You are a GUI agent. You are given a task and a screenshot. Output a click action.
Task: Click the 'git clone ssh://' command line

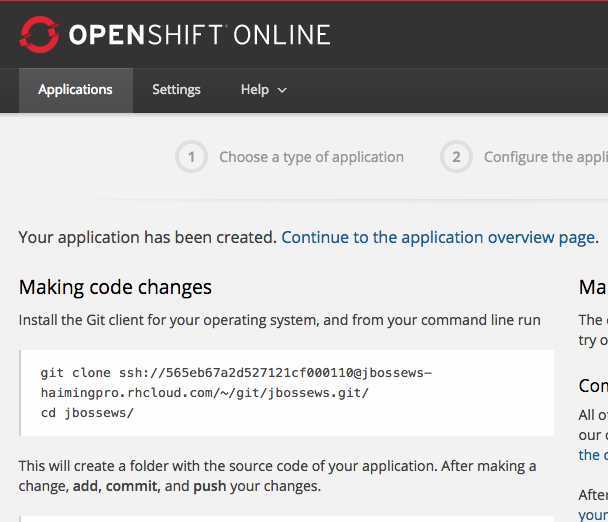pyautogui.click(x=236, y=373)
